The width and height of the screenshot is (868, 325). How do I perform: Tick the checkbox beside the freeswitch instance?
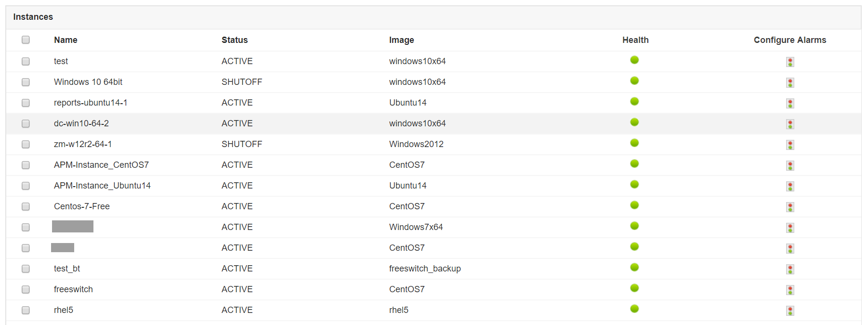(26, 289)
